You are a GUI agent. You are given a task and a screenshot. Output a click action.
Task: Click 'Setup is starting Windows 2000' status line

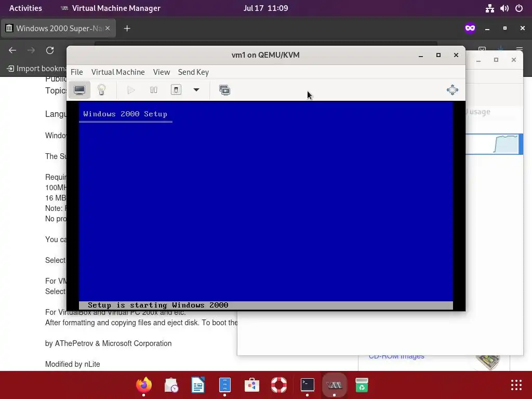coord(158,305)
